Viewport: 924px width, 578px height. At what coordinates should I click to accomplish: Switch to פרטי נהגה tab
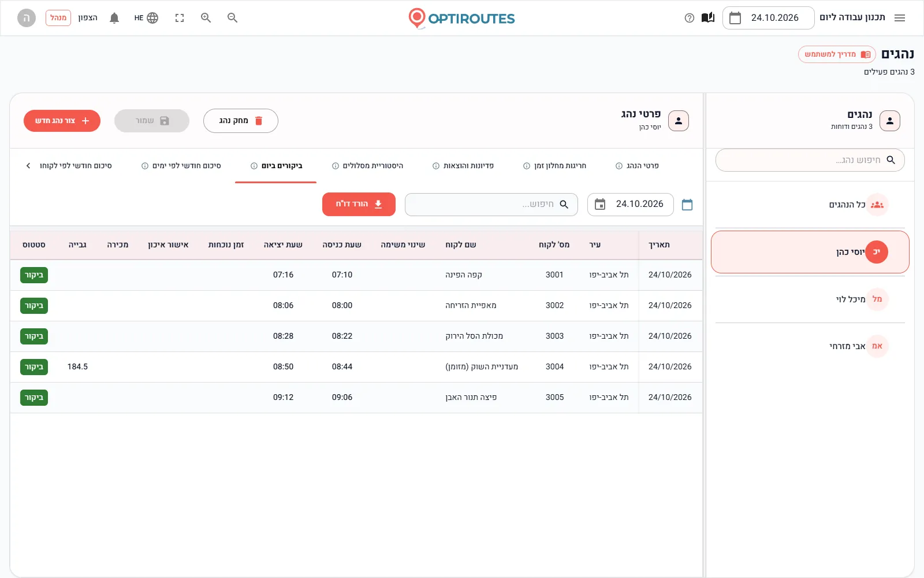637,166
